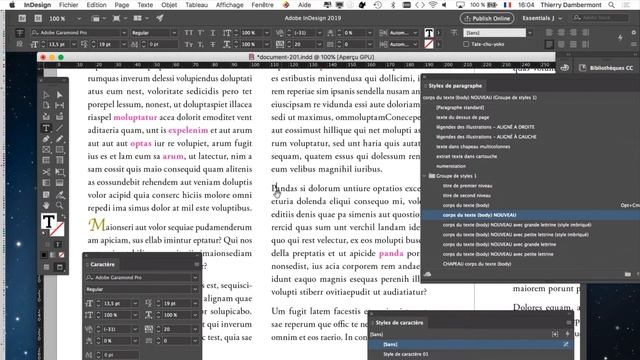This screenshot has width=640, height=360.
Task: Toggle Small Caps in the control panel
Action: 189,44
